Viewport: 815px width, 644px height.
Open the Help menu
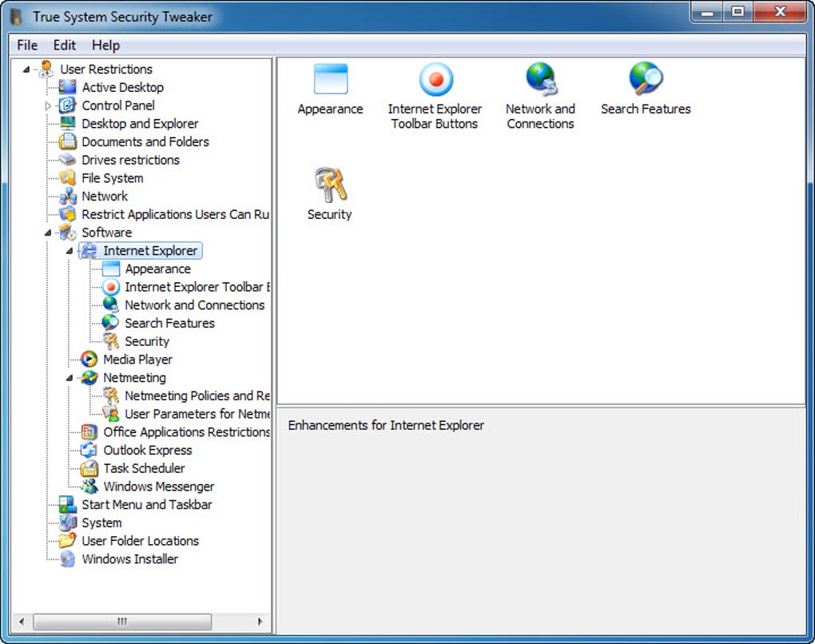coord(105,45)
